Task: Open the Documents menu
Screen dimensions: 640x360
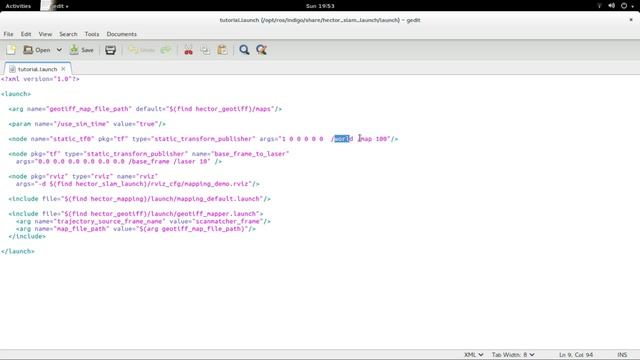Action: 122,34
